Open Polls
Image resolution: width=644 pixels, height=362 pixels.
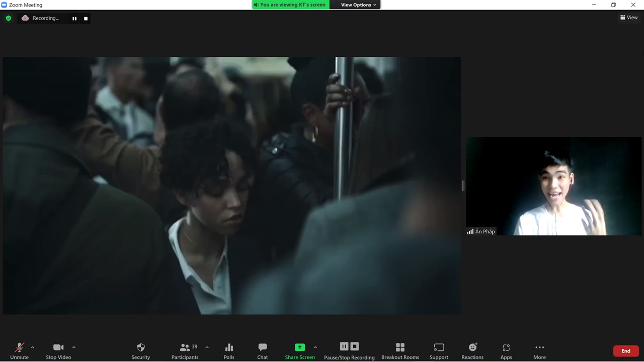[229, 350]
